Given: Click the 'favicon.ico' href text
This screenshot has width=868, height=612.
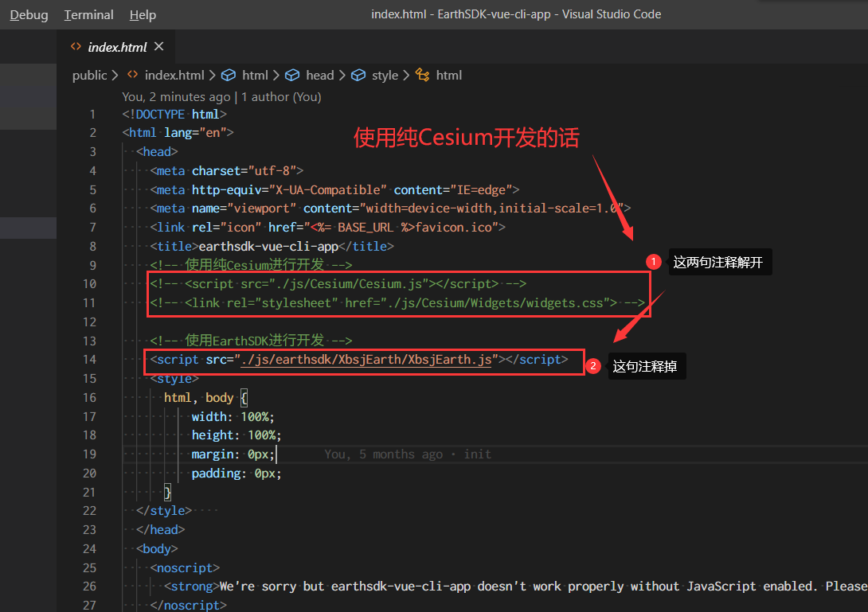Looking at the screenshot, I should coord(453,228).
